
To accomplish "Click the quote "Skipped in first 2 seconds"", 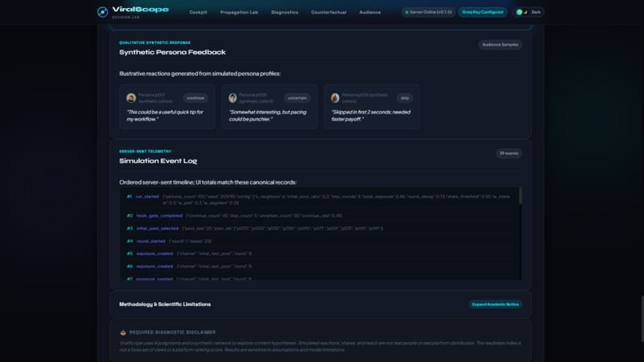I will (371, 115).
